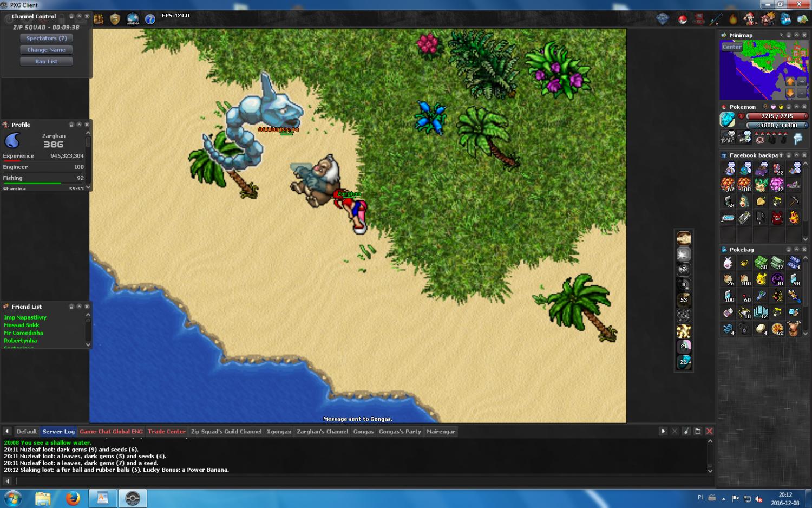
Task: Switch to the Trade Center chat tab
Action: point(166,432)
